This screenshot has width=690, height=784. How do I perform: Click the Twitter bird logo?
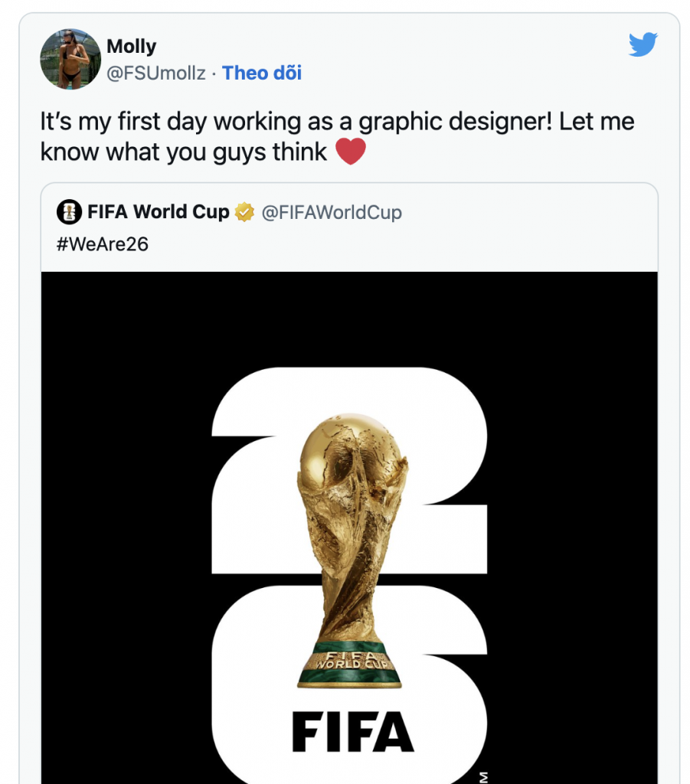(643, 45)
